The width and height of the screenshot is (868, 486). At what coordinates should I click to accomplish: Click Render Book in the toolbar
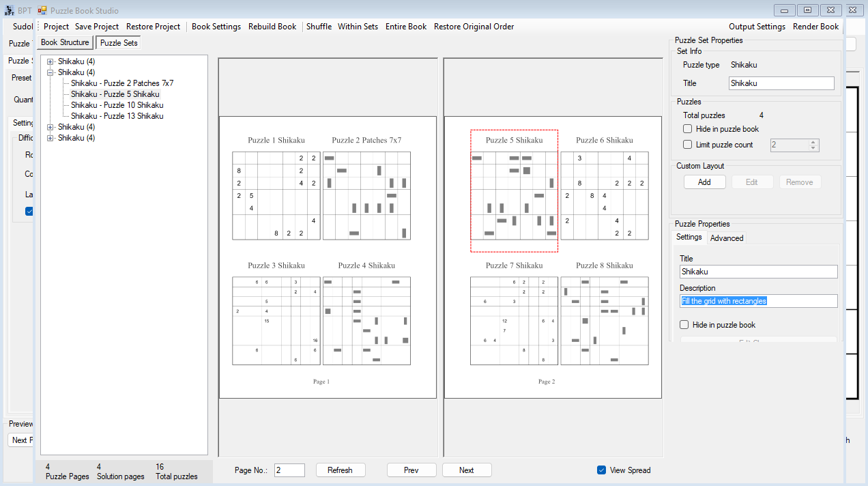click(815, 27)
